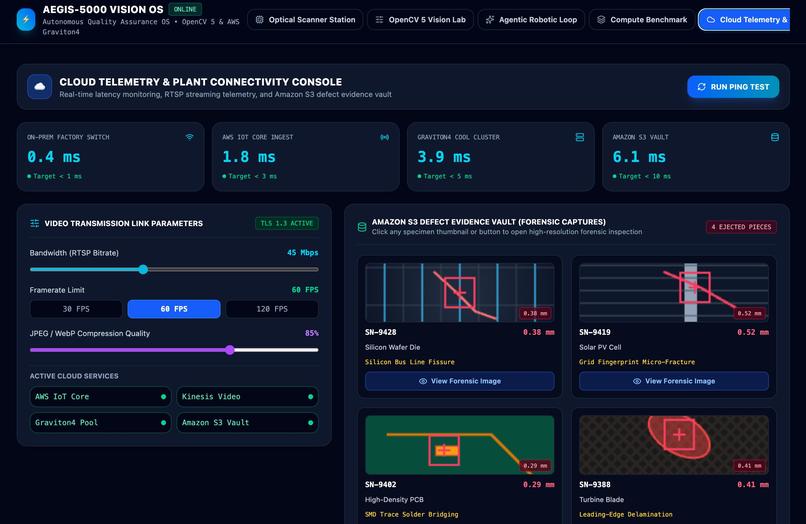This screenshot has height=524, width=806.
Task: Click the JPEG/WebP Compression Quality slider handle
Action: pos(230,350)
